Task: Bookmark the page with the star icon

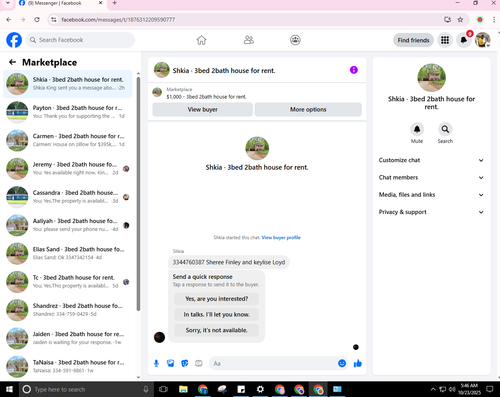Action: (460, 20)
